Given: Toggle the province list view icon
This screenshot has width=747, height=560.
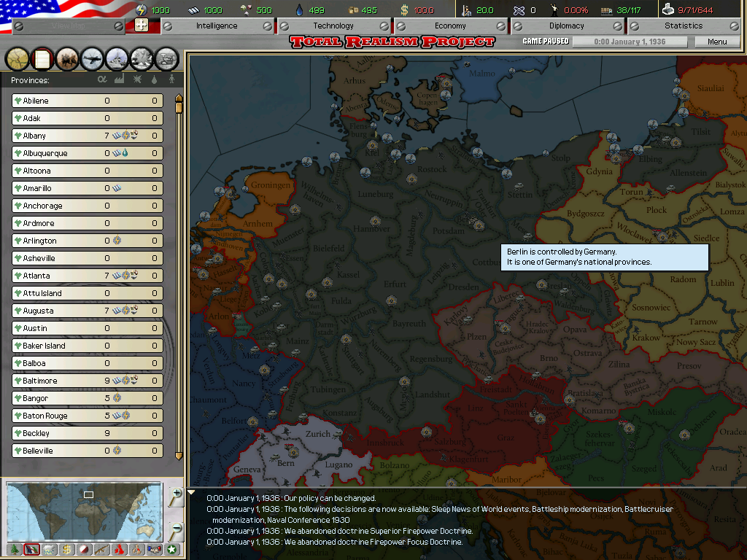Looking at the screenshot, I should coord(42,58).
